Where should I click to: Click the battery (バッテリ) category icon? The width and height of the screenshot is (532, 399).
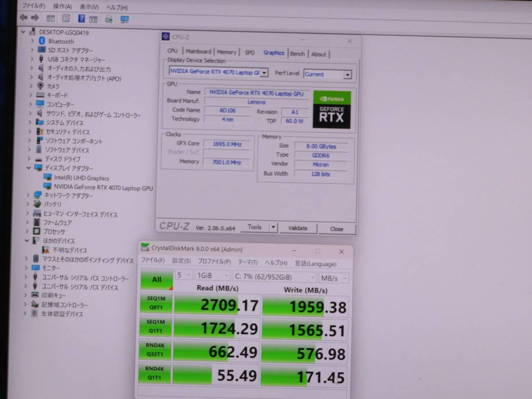[37, 204]
